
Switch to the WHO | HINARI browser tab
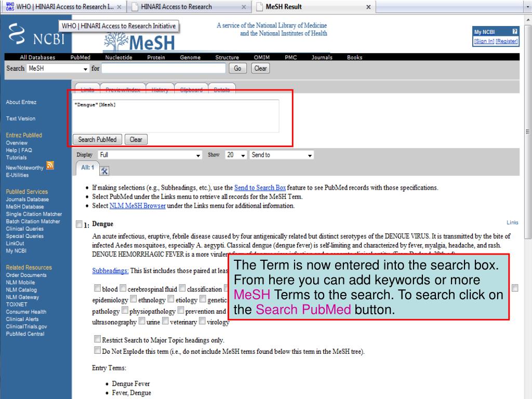(63, 7)
